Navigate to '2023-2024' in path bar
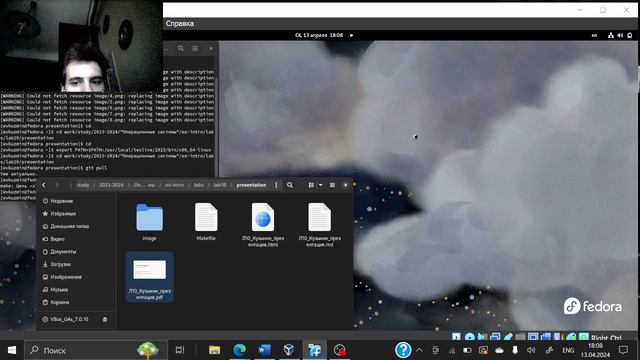The width and height of the screenshot is (640, 360). tap(111, 185)
